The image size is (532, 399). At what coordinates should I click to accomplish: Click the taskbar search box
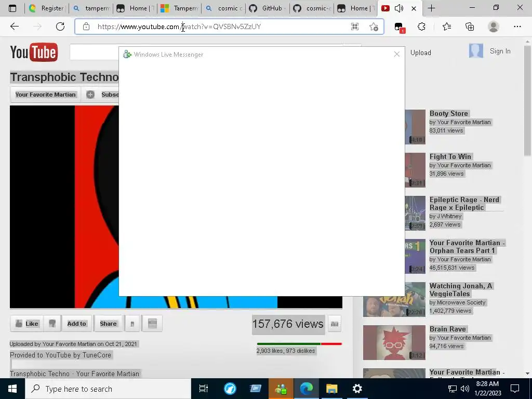click(x=108, y=389)
